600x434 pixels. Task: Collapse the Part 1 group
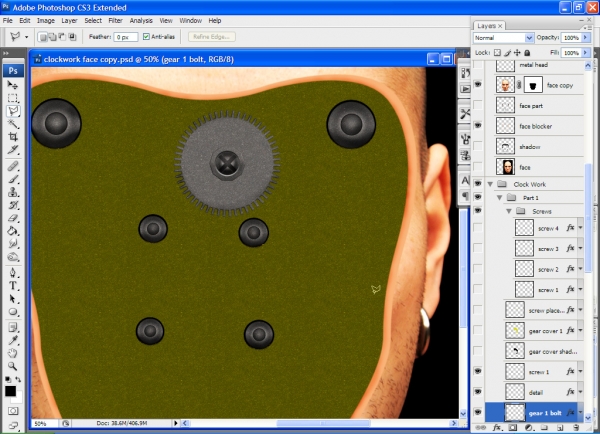pos(500,197)
